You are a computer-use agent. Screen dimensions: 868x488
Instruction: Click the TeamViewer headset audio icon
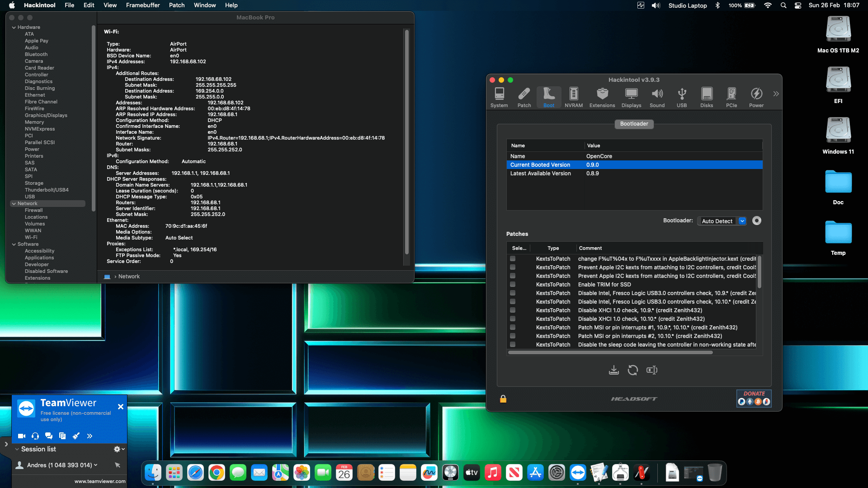click(35, 436)
